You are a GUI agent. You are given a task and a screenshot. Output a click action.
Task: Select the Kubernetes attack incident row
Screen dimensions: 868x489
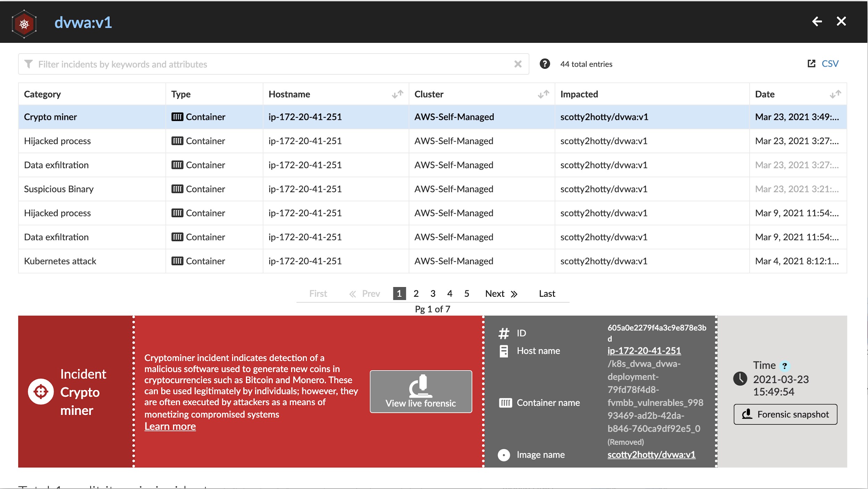click(x=433, y=261)
